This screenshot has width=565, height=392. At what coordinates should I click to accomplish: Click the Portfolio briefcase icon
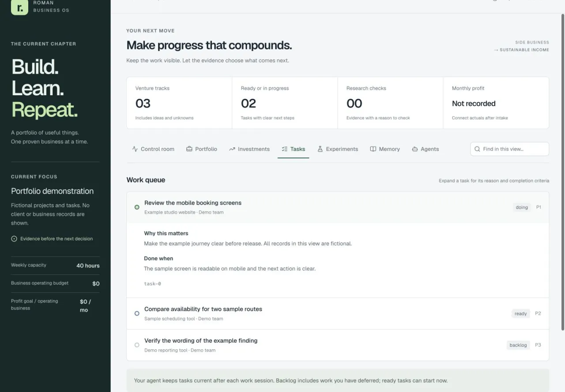click(189, 149)
